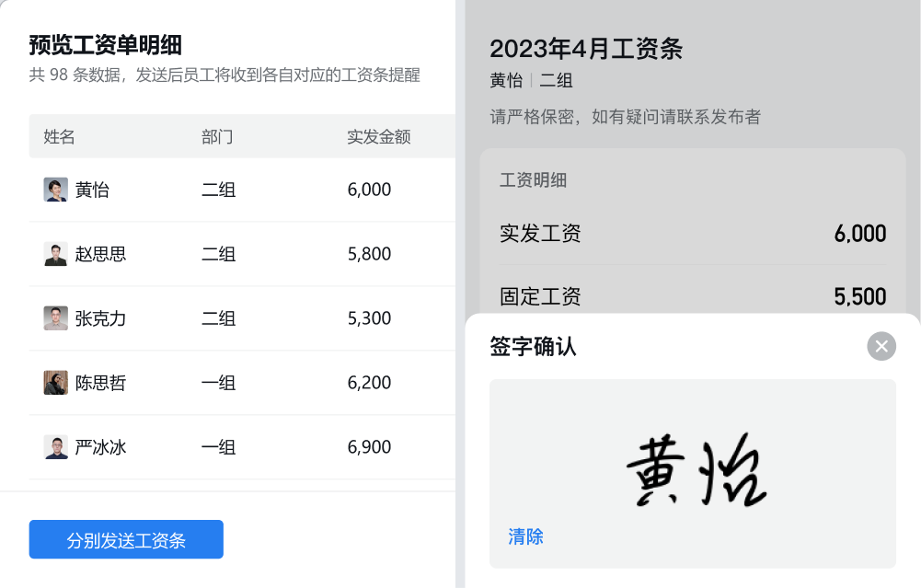
Task: Select the 姓名 column header
Action: [x=59, y=137]
